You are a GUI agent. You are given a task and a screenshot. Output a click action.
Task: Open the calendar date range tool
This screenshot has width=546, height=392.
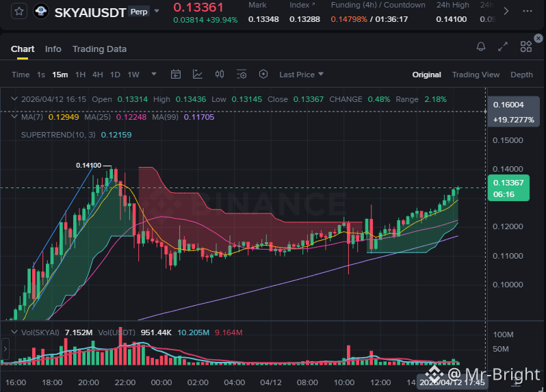pyautogui.click(x=176, y=74)
